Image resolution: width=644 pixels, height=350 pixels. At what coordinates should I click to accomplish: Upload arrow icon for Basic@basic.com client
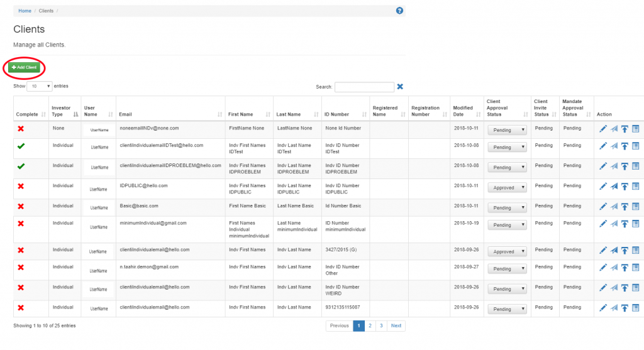[625, 206]
